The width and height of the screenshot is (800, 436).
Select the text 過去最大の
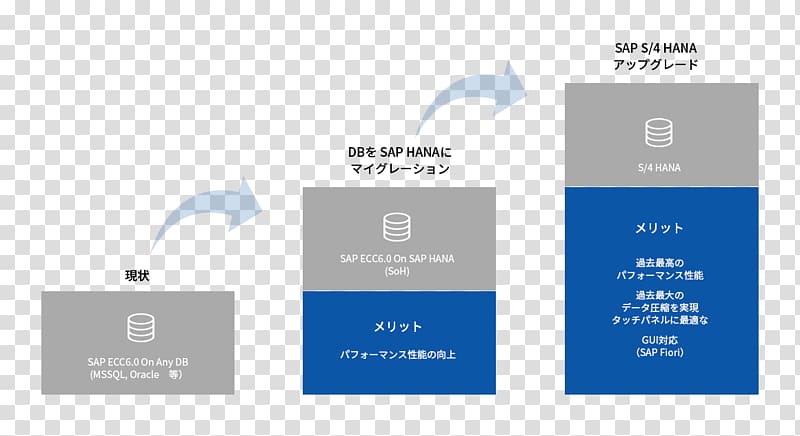[660, 295]
